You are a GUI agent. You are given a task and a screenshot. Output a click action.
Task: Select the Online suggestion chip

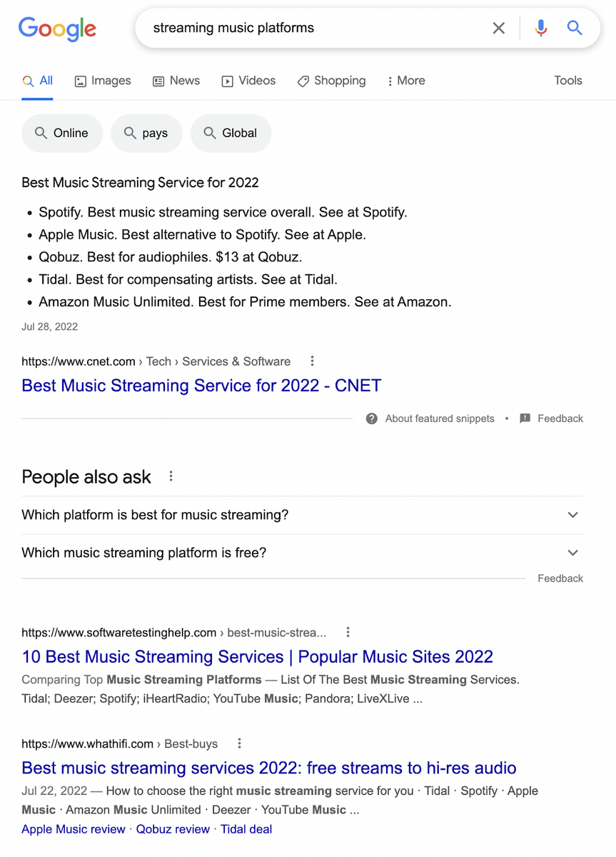(x=62, y=133)
